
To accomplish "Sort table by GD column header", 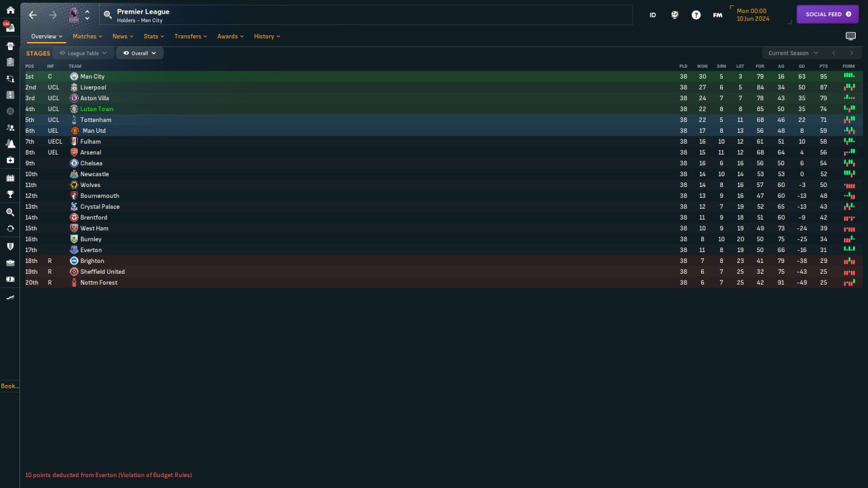I will (x=802, y=66).
